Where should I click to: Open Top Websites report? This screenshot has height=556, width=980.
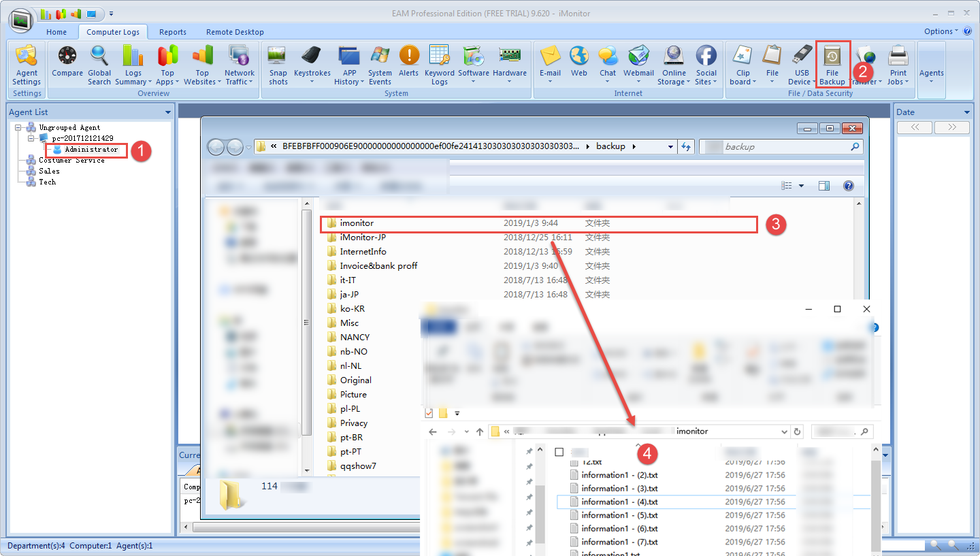(202, 66)
